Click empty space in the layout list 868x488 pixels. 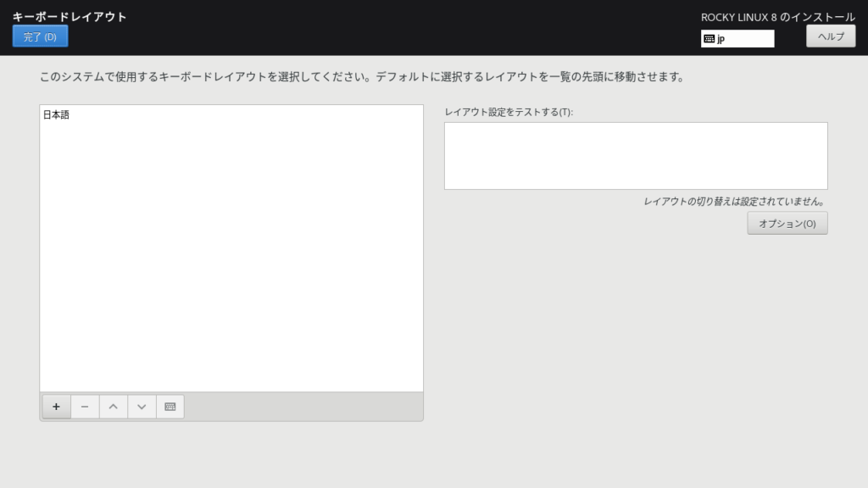pos(231,254)
